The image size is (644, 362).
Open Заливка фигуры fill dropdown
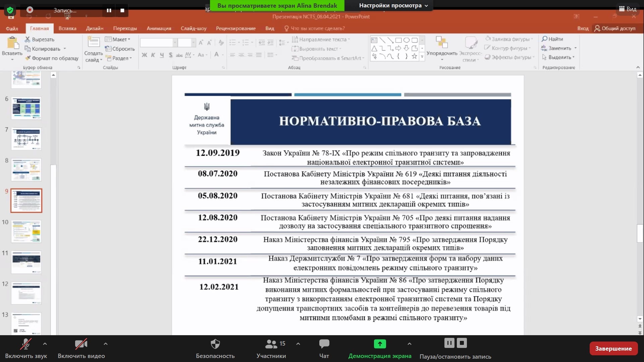[x=509, y=39]
